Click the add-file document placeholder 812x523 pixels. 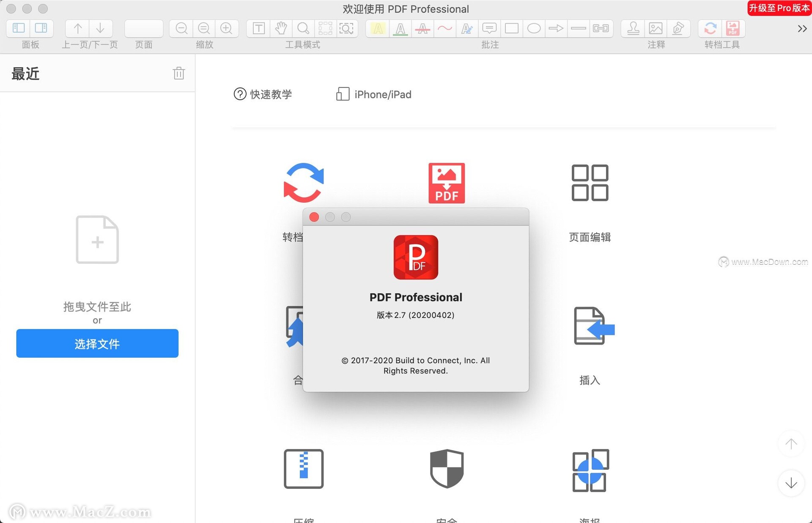pyautogui.click(x=97, y=239)
